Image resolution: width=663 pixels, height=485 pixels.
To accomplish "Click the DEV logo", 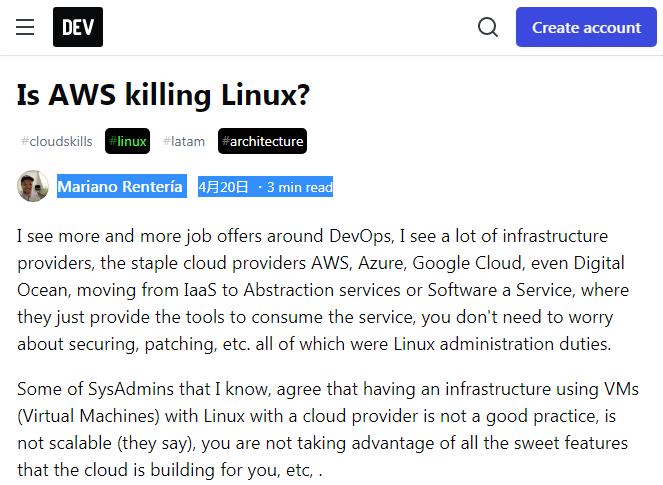I will coord(78,27).
